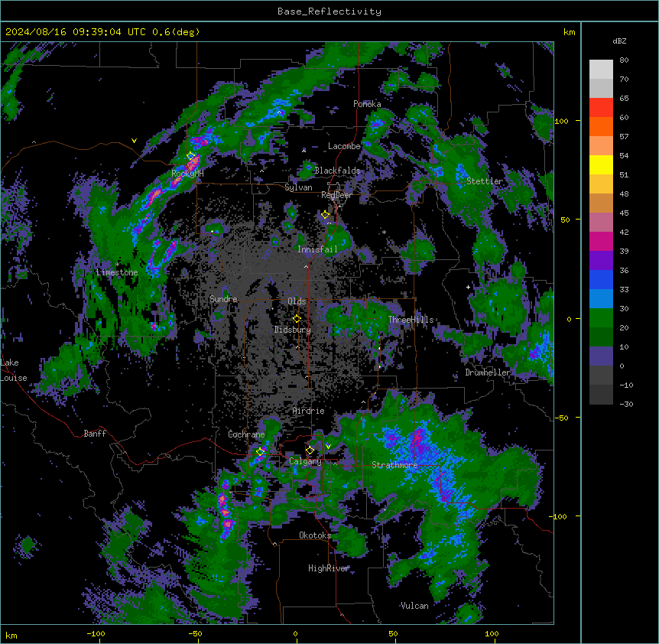The height and width of the screenshot is (644, 659).
Task: Select the light gray 80-70 dBZ legend swatch
Action: (x=601, y=70)
